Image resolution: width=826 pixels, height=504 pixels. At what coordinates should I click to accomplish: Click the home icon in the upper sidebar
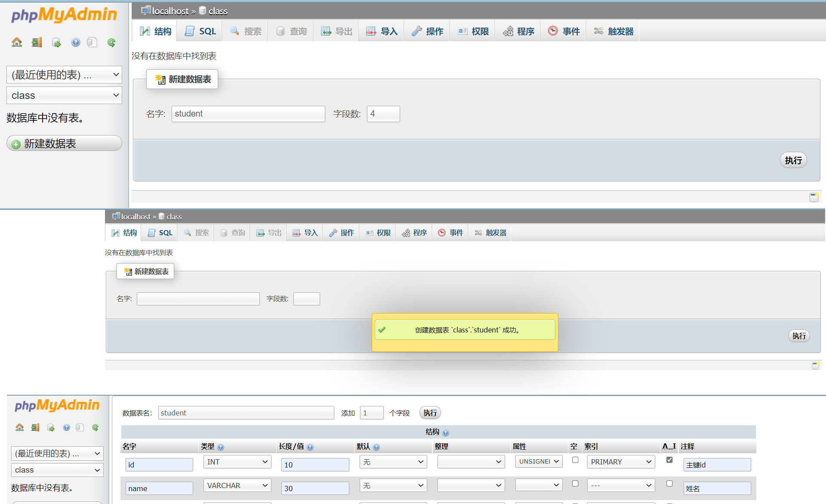(x=17, y=42)
